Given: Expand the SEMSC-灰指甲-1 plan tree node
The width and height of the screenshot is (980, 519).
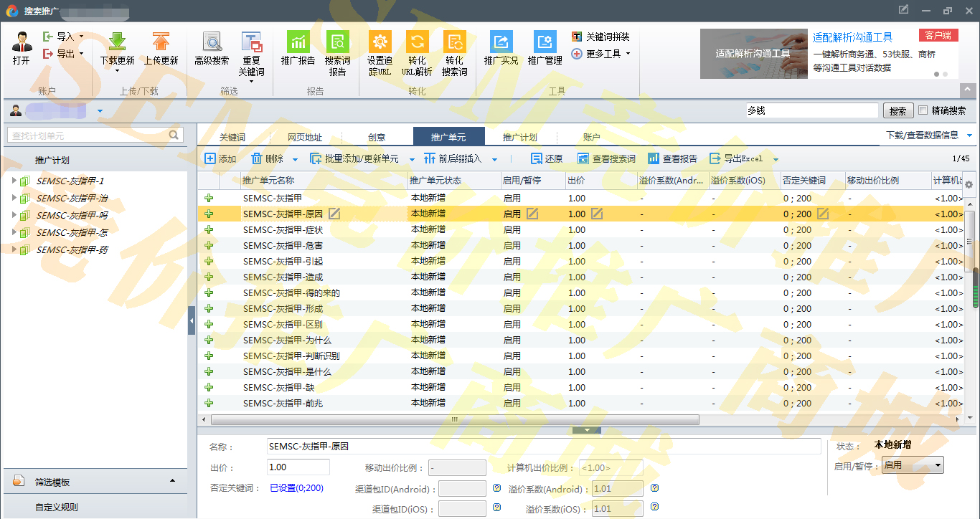Looking at the screenshot, I should pyautogui.click(x=14, y=181).
